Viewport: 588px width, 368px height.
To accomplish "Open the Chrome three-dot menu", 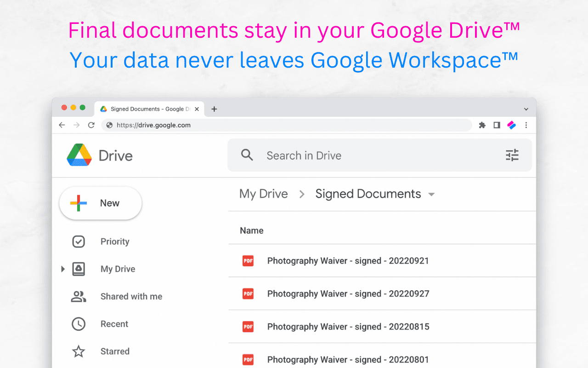I will coord(526,125).
